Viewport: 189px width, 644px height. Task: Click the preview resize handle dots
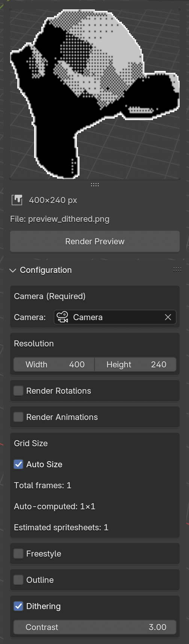click(95, 184)
